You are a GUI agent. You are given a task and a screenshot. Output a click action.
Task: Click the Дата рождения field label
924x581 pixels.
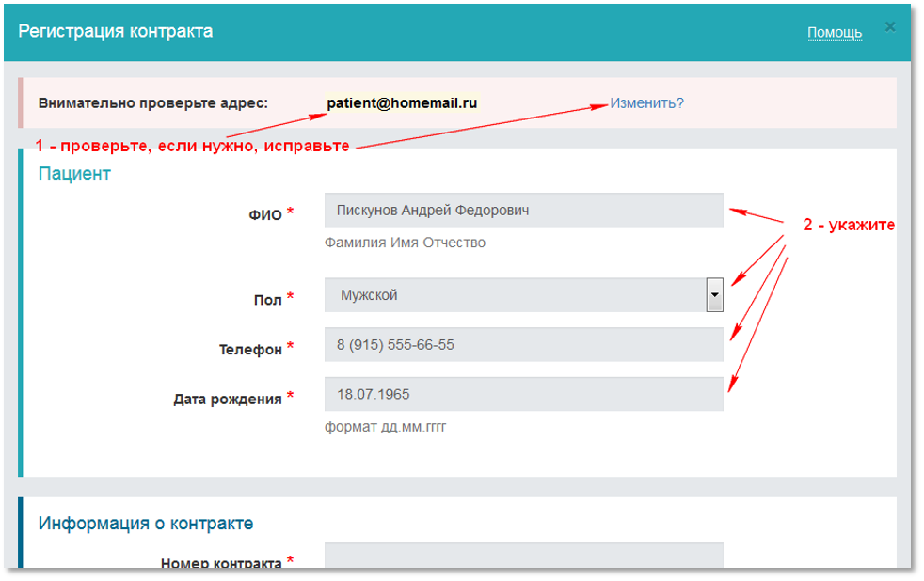pyautogui.click(x=228, y=400)
